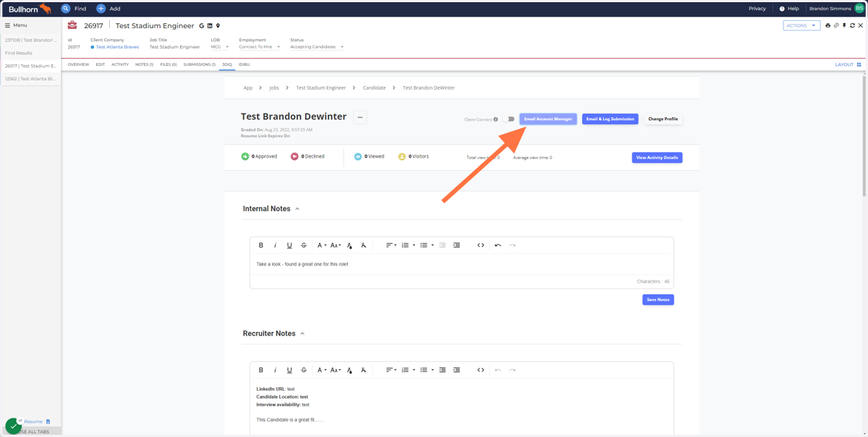Image resolution: width=868 pixels, height=437 pixels.
Task: Open the LinkedIn icon beside job title
Action: coord(210,26)
